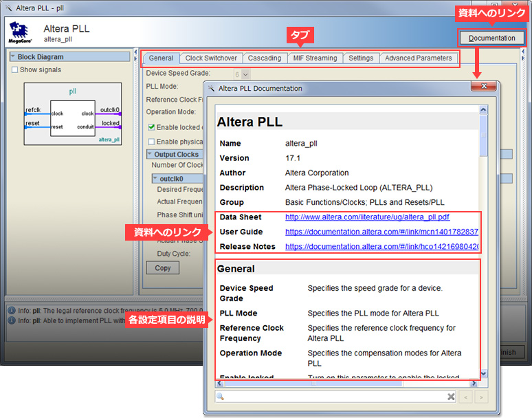Image resolution: width=532 pixels, height=418 pixels.
Task: Close the Altera PLL Documentation window
Action: (484, 86)
